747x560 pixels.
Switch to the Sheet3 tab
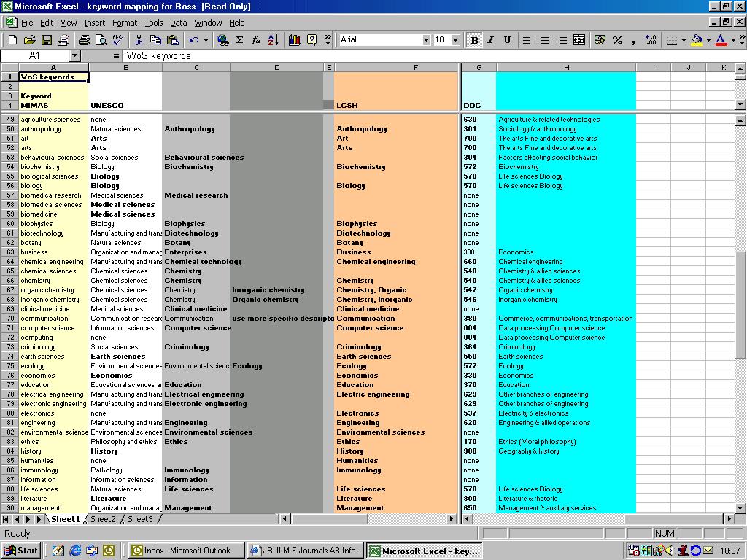(140, 519)
